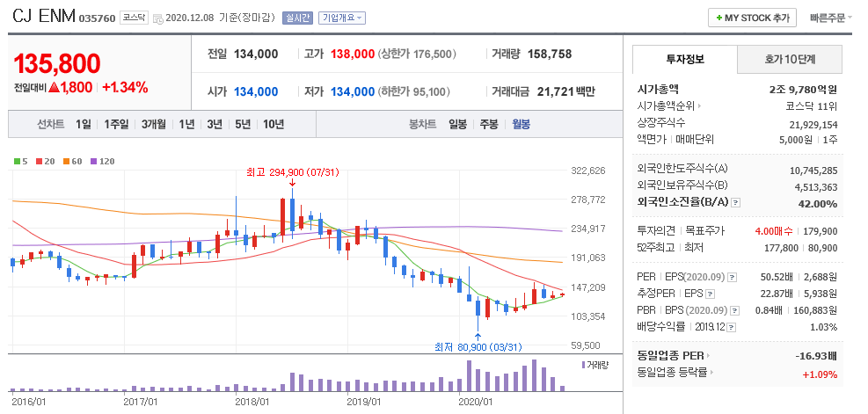Viewport: 868px width, 414px height.
Task: Select the 5년 line chart period
Action: [243, 124]
